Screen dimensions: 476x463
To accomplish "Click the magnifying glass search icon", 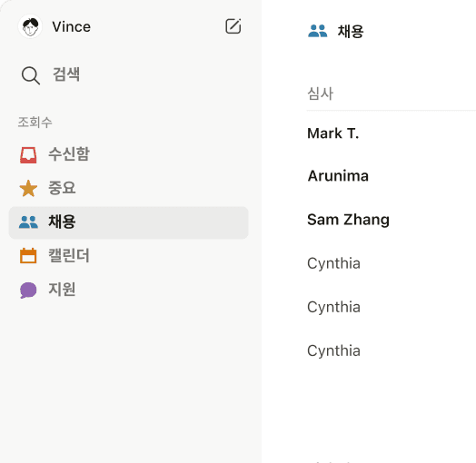I will point(31,75).
